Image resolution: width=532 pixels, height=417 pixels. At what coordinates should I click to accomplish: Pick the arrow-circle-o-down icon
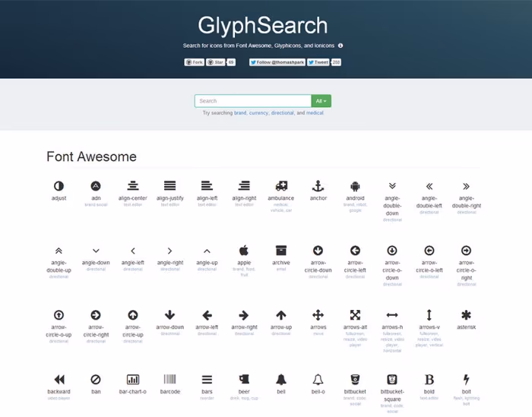(392, 251)
